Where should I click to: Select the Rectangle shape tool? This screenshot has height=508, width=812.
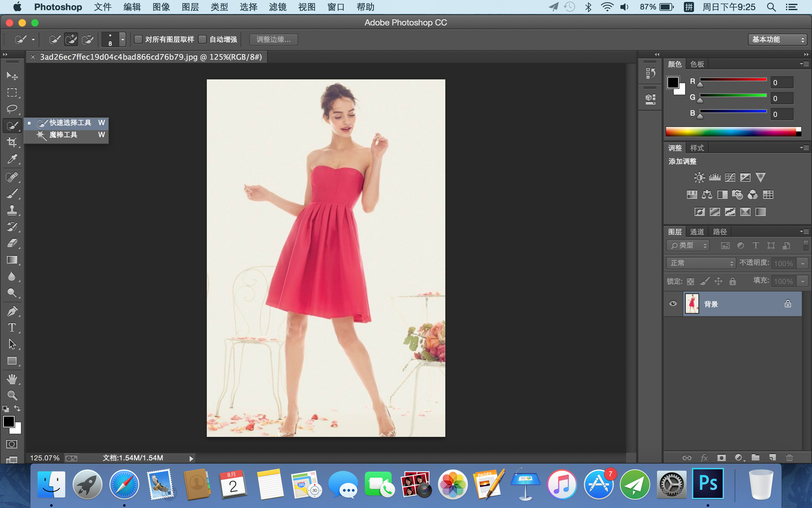(x=12, y=361)
